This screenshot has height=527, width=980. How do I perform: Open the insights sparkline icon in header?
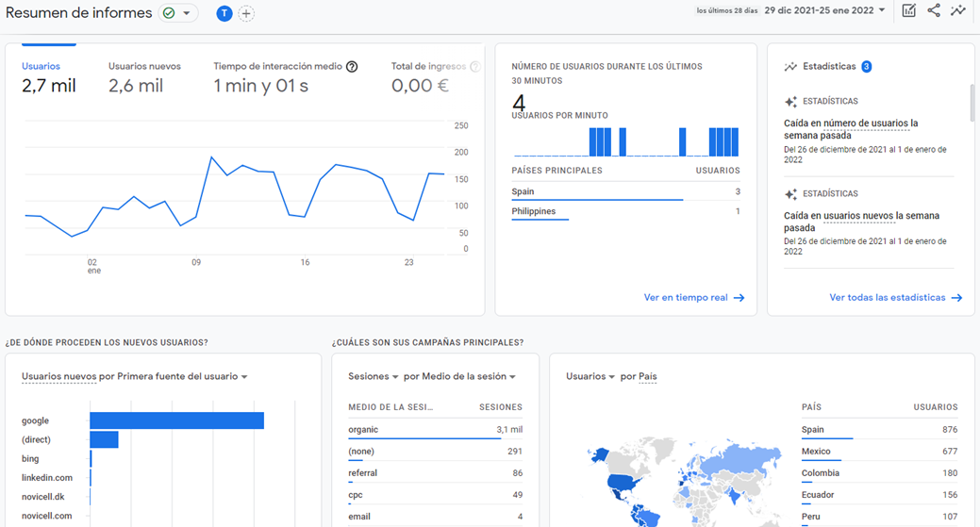point(958,10)
